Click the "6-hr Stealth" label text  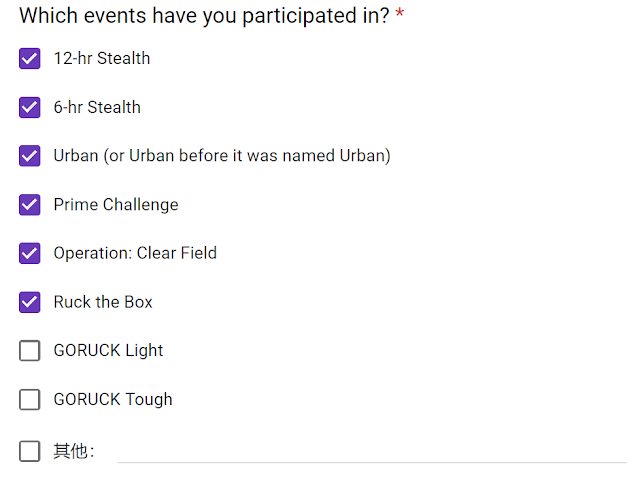(x=97, y=107)
